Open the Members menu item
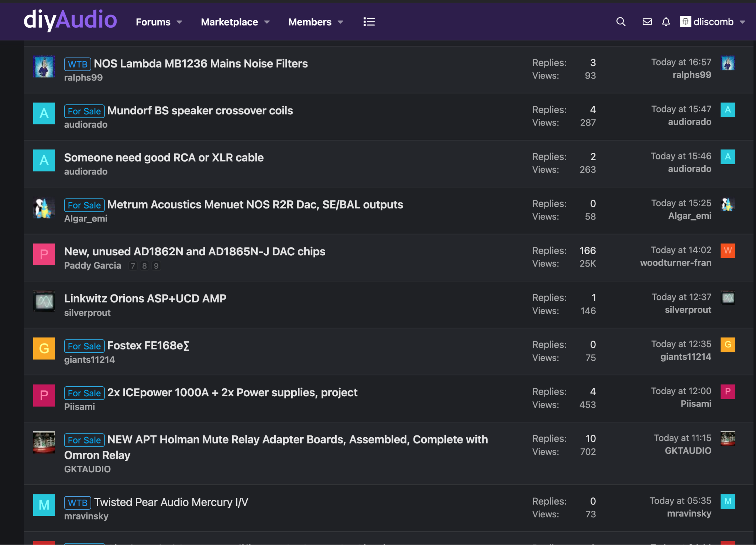Screen dimensions: 756x545 tap(310, 22)
